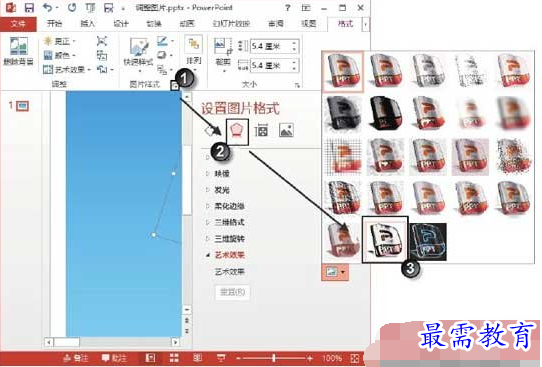Toggle Notes (备注) in status bar

(x=75, y=358)
